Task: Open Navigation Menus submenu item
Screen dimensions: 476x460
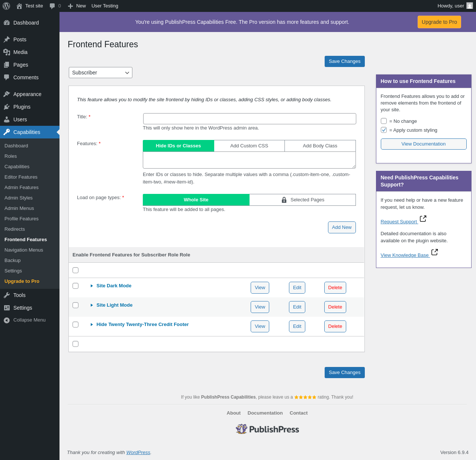Action: [24, 250]
